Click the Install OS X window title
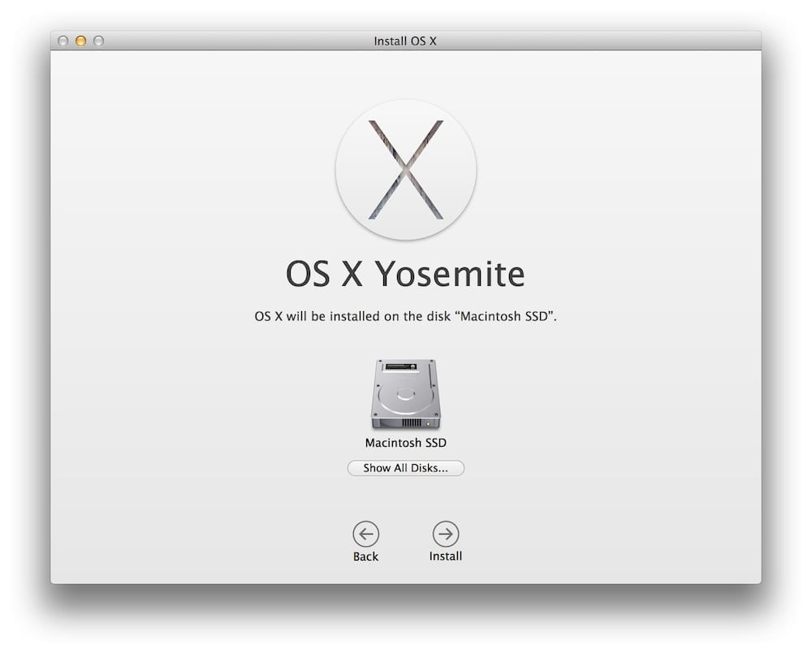 point(405,41)
